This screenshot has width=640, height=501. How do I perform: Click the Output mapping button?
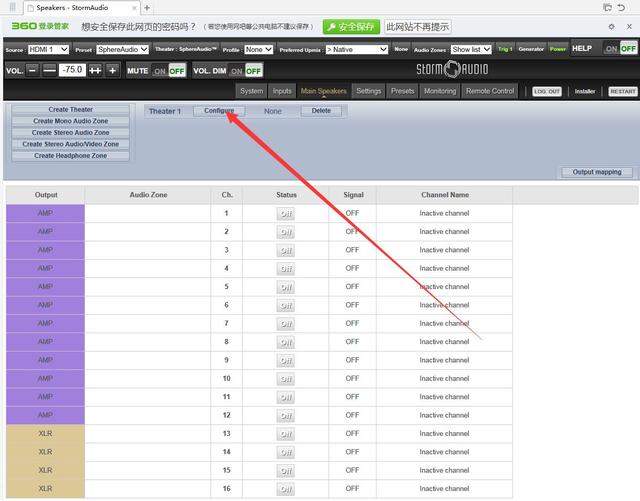click(x=596, y=172)
